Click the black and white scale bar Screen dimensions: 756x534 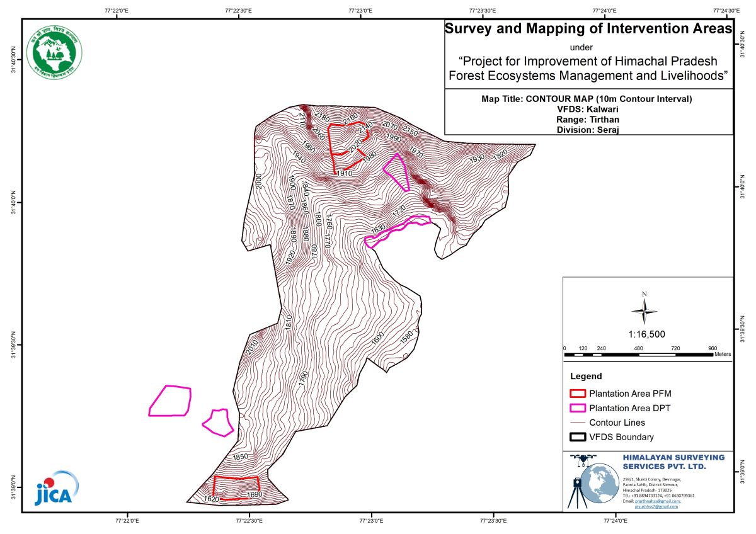point(639,355)
